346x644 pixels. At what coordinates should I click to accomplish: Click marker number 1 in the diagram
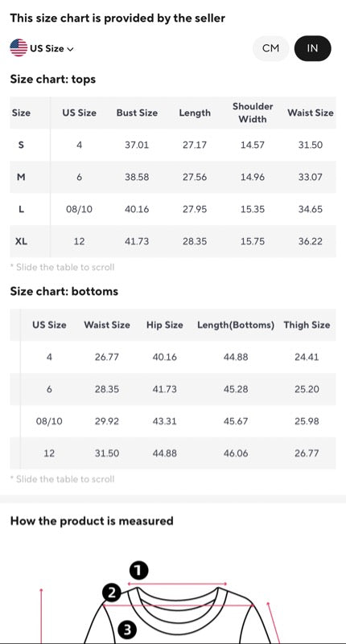pos(138,570)
